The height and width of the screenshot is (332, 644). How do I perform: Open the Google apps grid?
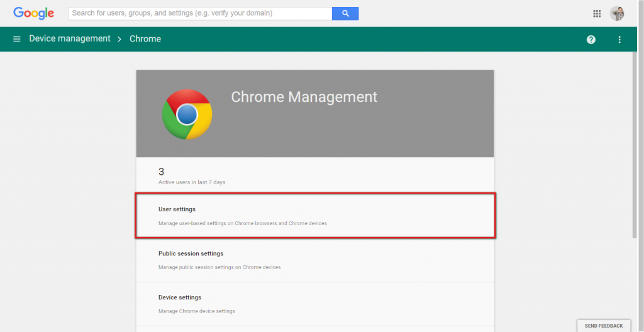(x=597, y=14)
